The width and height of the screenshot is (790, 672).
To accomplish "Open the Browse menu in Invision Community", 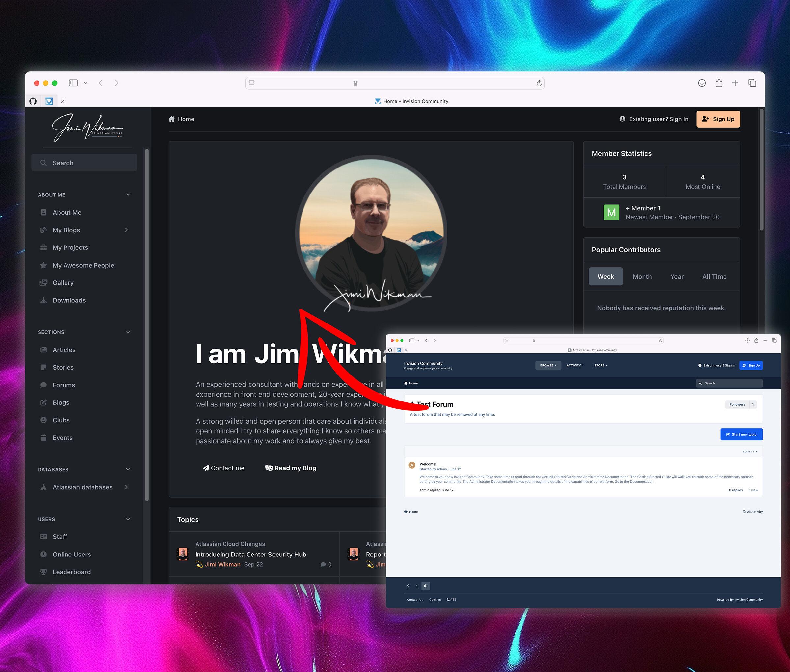I will (x=548, y=365).
